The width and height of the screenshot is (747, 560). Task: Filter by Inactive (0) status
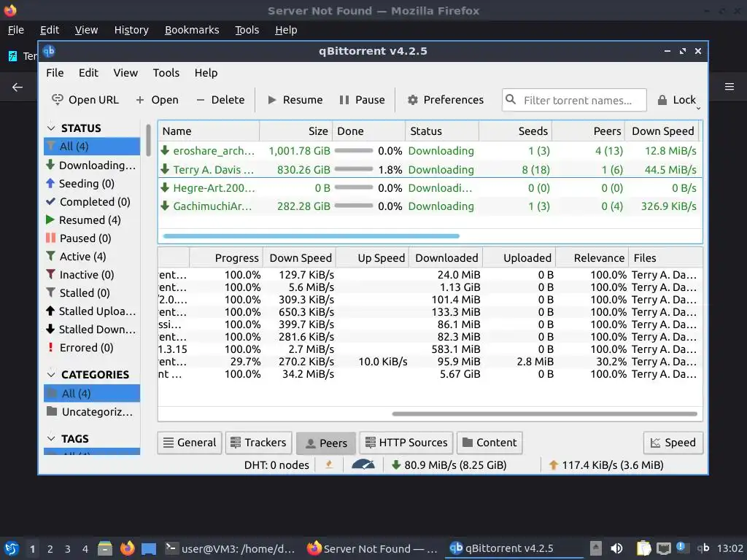click(92, 275)
